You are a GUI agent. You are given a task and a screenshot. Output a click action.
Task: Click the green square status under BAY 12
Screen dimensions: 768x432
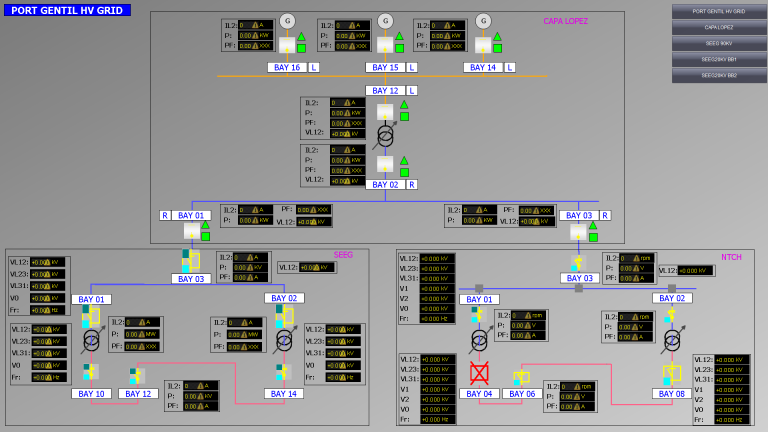(404, 117)
